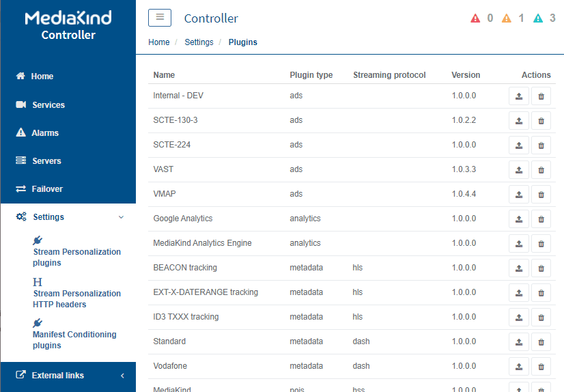Upload icon for EXT-X-DATERANGE tracking
Screen dimensions: 564x392
coord(519,293)
